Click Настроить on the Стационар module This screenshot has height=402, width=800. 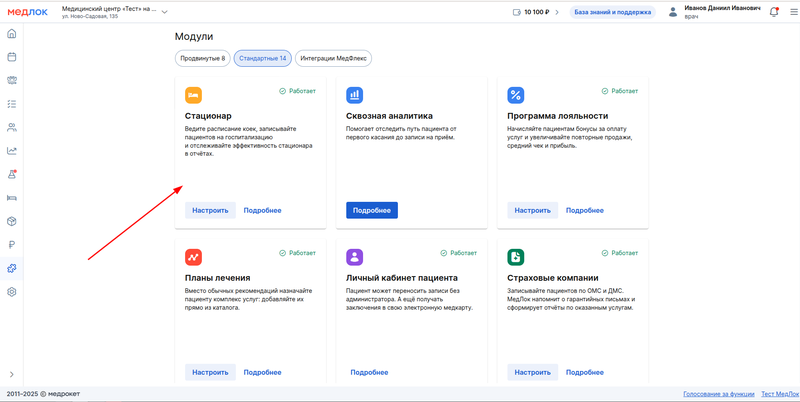pos(210,210)
